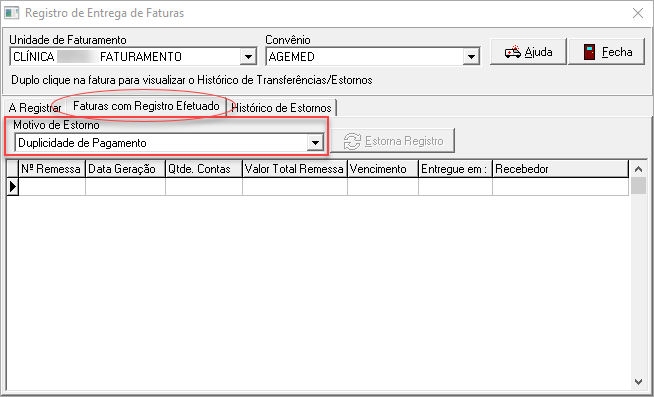Click the Valor Total Remessa column header

pyautogui.click(x=294, y=169)
